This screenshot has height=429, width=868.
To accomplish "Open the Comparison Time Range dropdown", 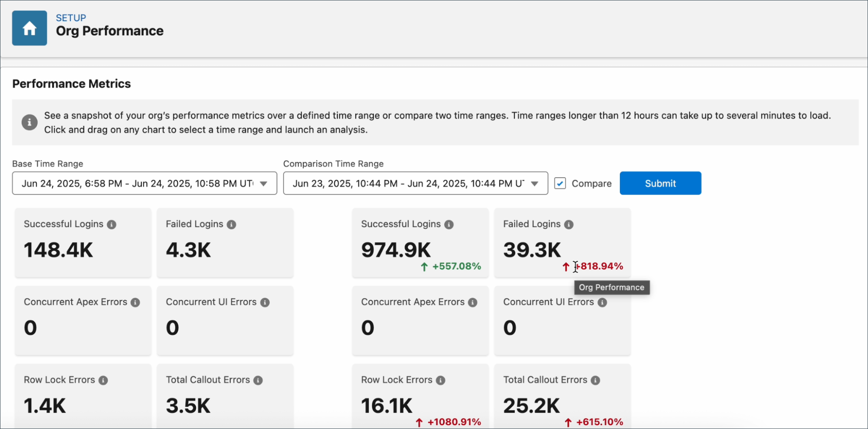I will tap(534, 183).
